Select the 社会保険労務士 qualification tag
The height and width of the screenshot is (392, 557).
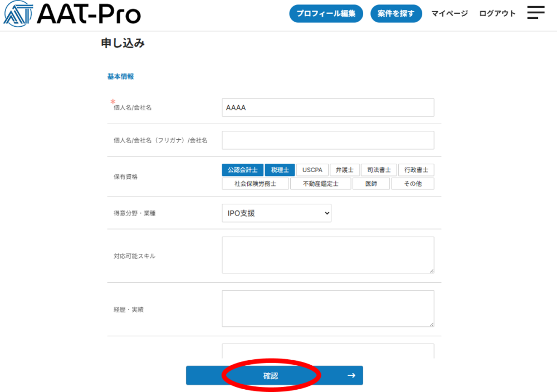click(x=255, y=184)
